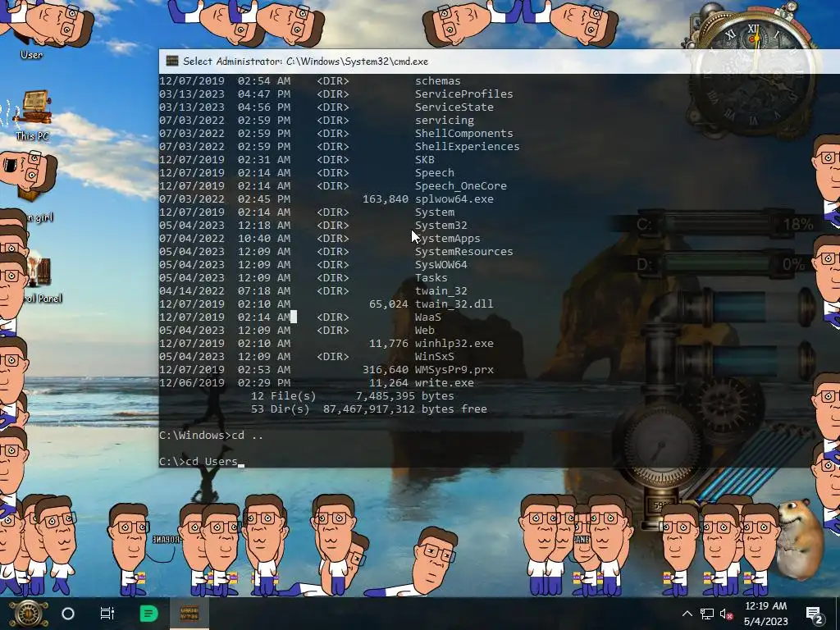The image size is (840, 630).
Task: Open the green chat app in taskbar
Action: click(148, 614)
